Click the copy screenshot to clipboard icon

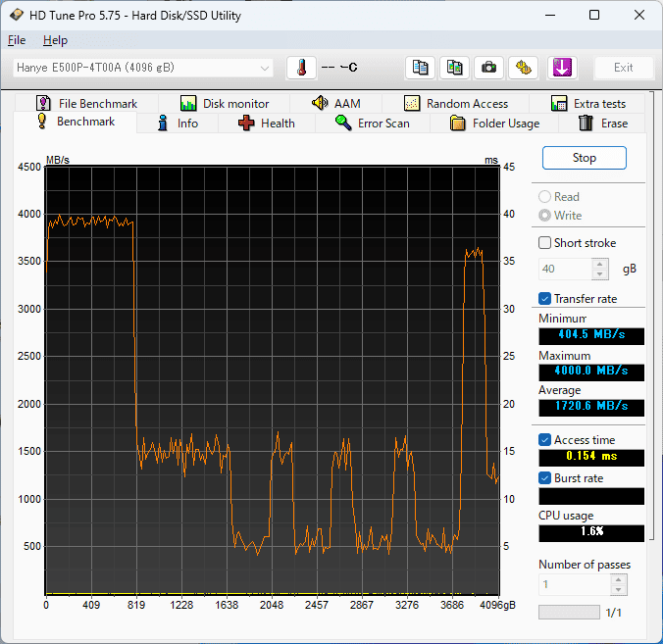(x=454, y=68)
